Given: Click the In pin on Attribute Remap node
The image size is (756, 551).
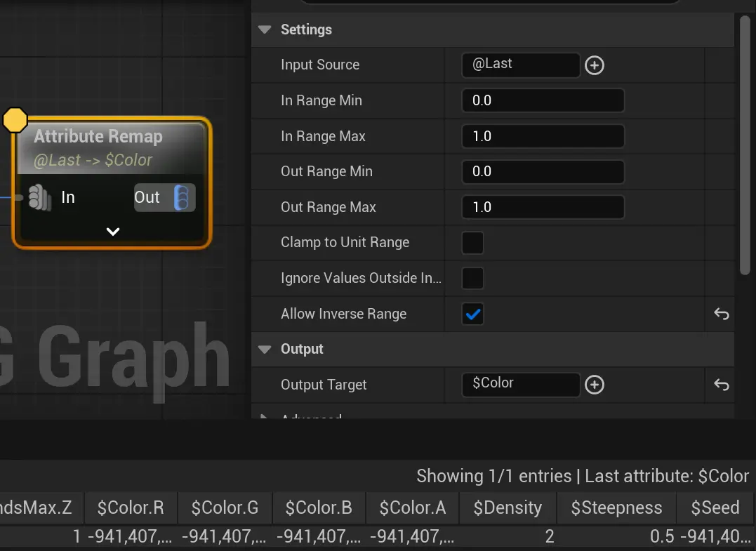Looking at the screenshot, I should pos(41,198).
